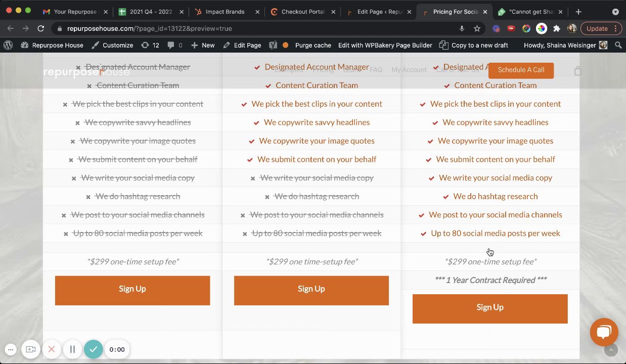Viewport: 626px width, 364px height.
Task: Open the Yoast SEO icon
Action: [x=273, y=45]
